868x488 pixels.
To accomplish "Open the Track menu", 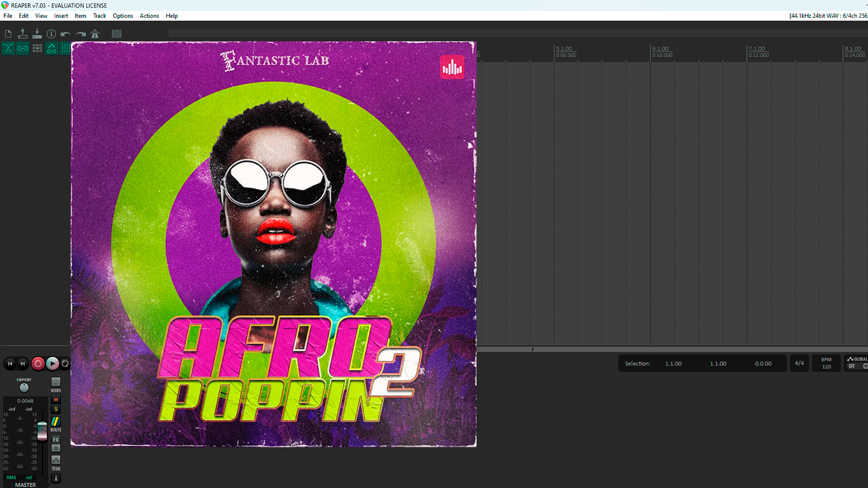I will (100, 16).
